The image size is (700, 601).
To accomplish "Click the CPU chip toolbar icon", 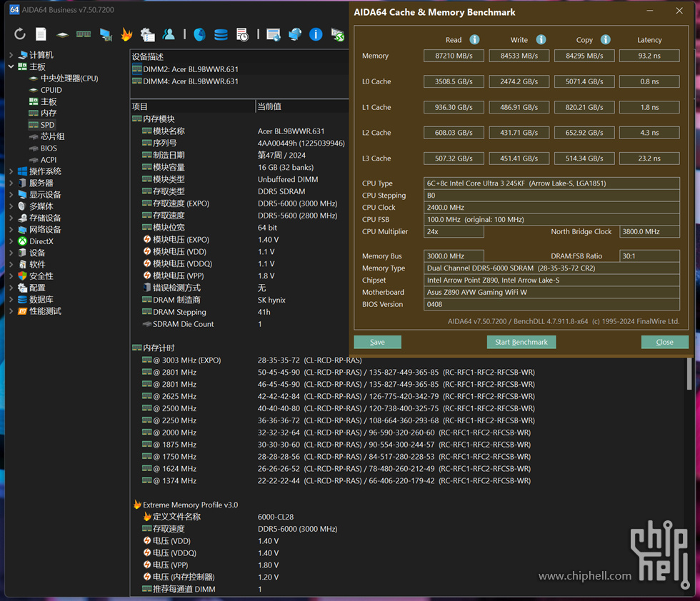I will tap(63, 35).
